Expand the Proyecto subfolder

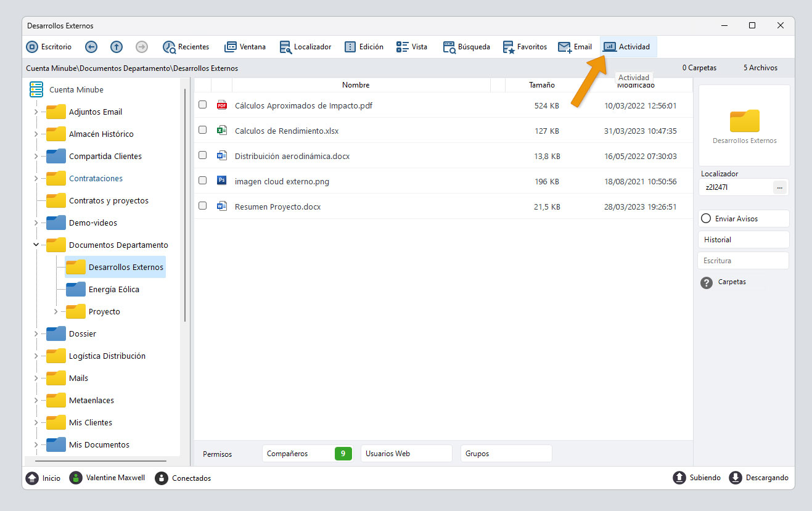(x=56, y=311)
